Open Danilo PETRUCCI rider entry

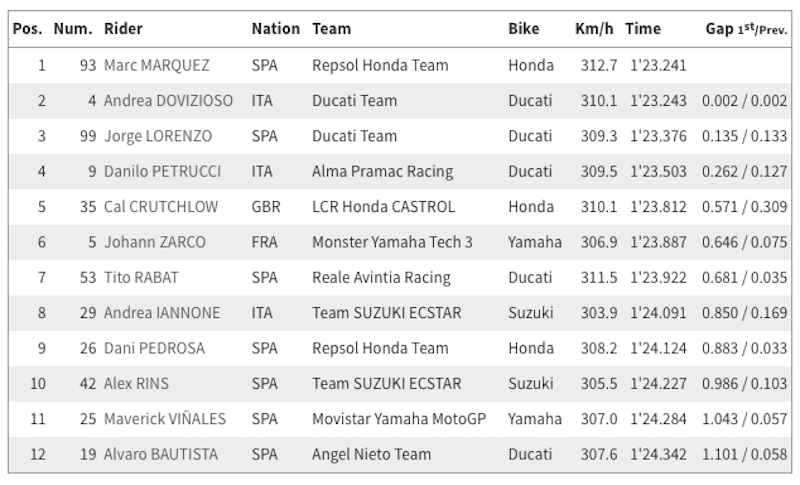pos(164,172)
